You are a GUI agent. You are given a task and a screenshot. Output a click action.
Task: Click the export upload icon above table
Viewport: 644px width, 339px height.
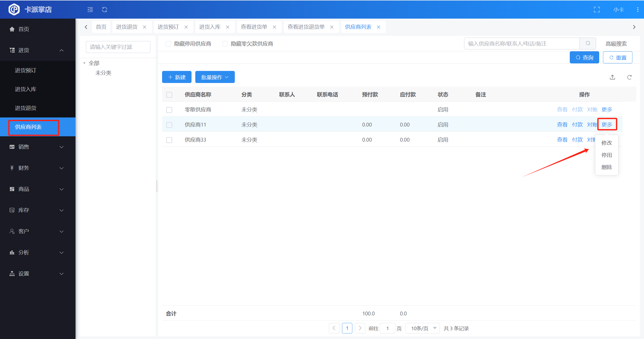tap(612, 77)
